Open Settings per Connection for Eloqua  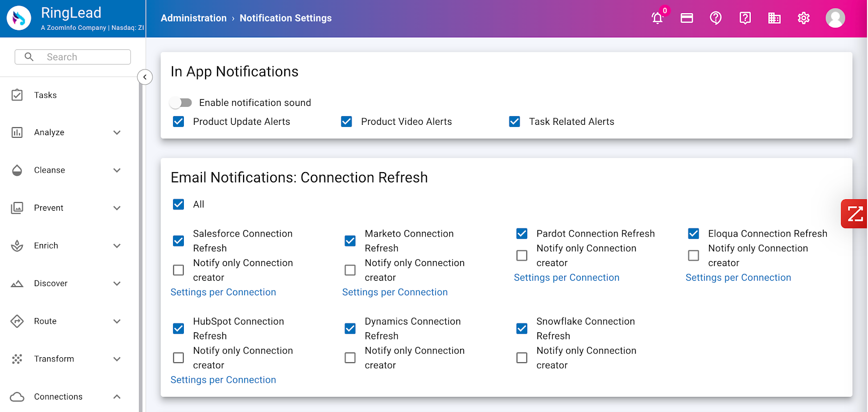738,277
